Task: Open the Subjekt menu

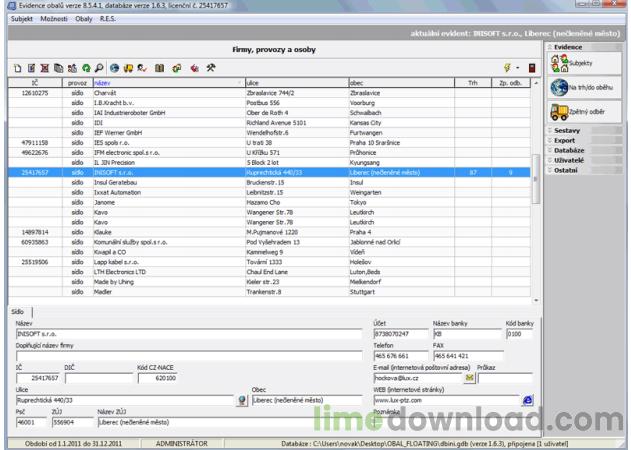Action: [22, 19]
